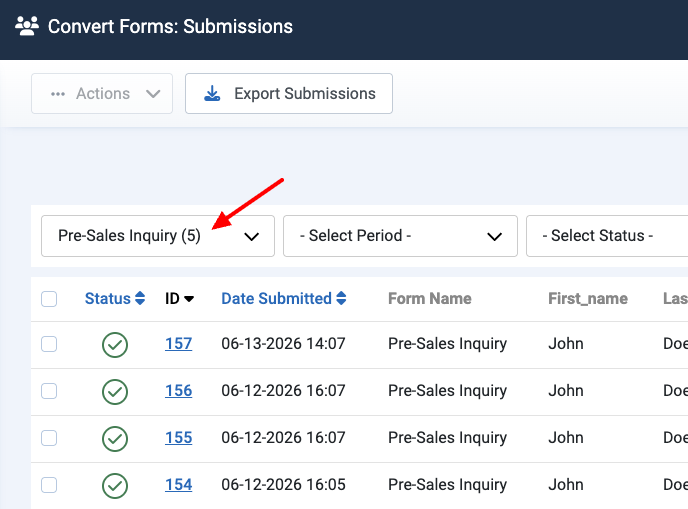Click the Convert Forms: Submissions title
Image resolution: width=688 pixels, height=509 pixels.
170,26
